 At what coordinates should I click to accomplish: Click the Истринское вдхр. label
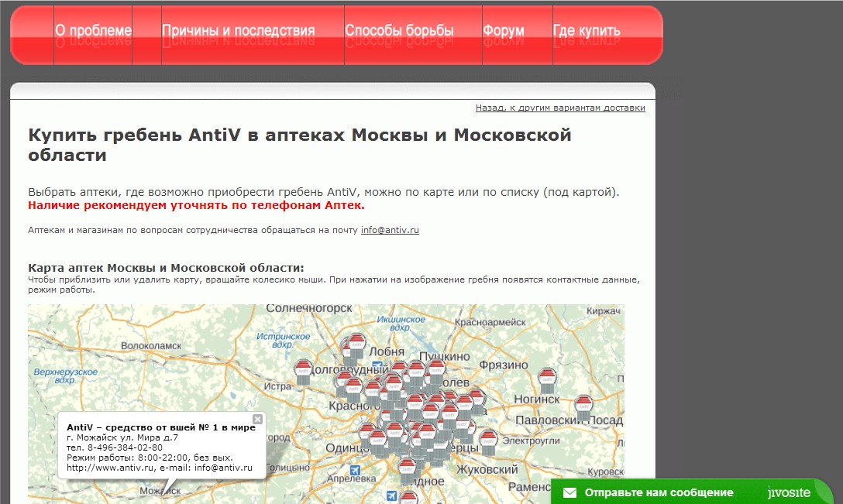(283, 340)
